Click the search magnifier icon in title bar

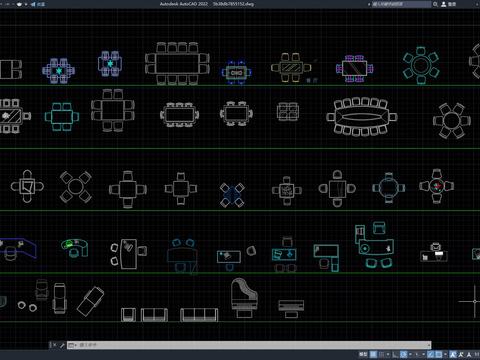pyautogui.click(x=435, y=4)
